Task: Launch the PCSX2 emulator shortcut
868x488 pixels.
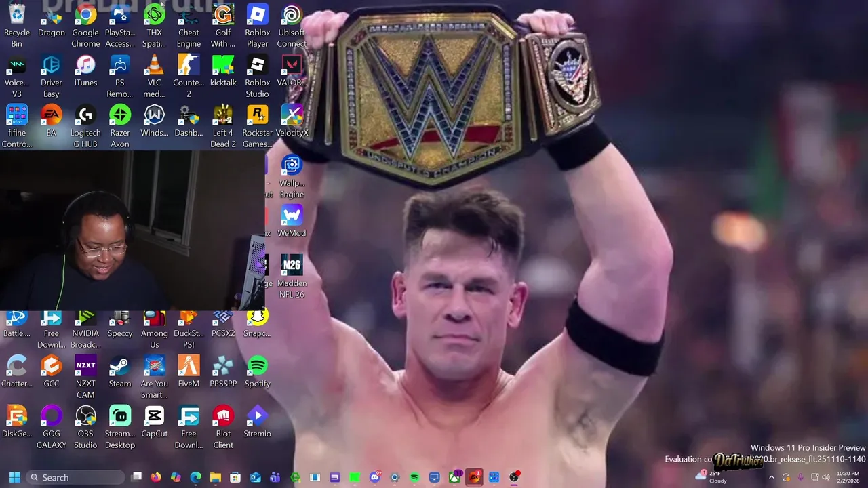Action: pos(223,323)
